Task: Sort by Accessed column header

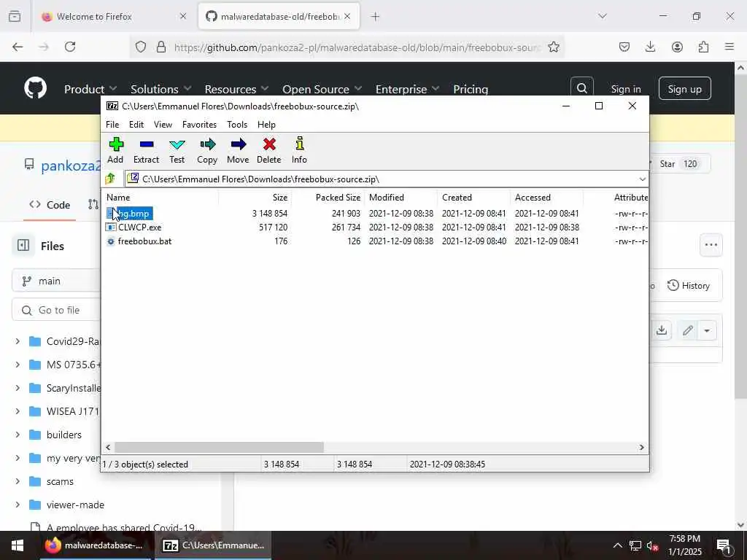Action: tap(533, 197)
